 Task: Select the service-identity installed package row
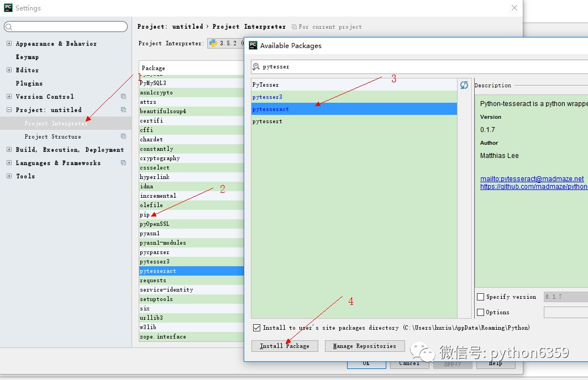coord(191,289)
